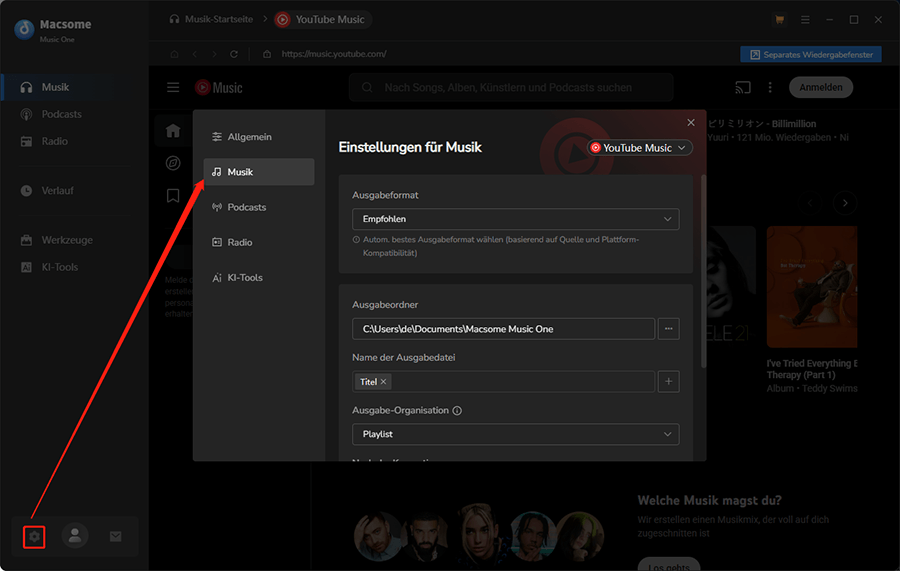The height and width of the screenshot is (571, 900).
Task: Open the hamburger menu in title bar
Action: click(x=805, y=20)
